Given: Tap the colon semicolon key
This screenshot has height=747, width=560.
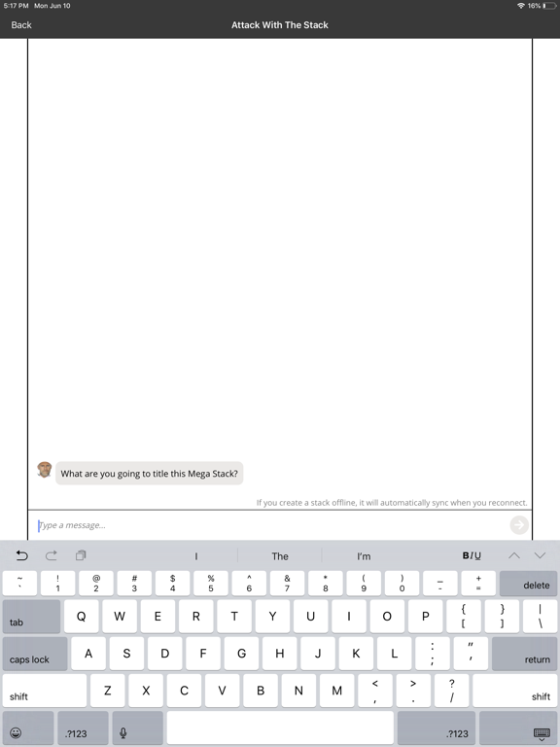Looking at the screenshot, I should click(433, 654).
